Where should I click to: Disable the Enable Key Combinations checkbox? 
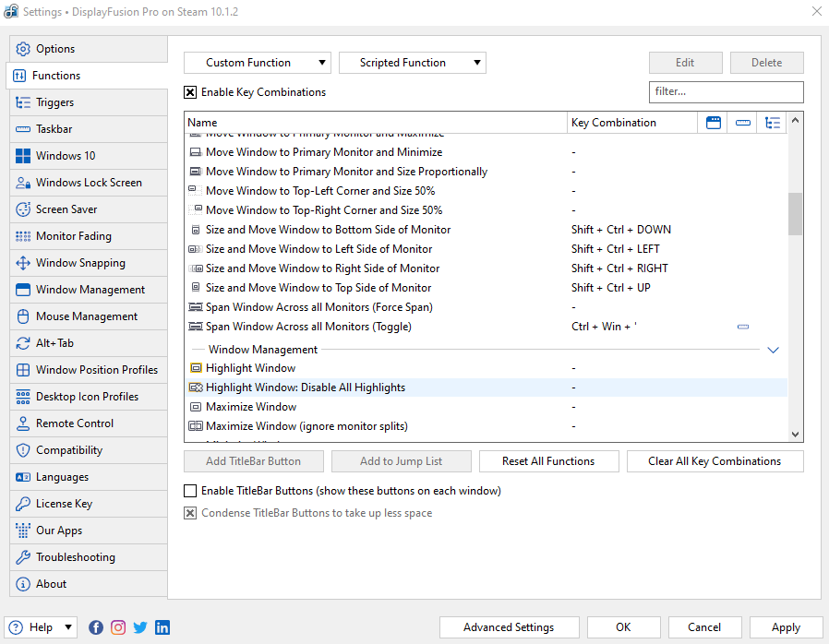pyautogui.click(x=190, y=92)
